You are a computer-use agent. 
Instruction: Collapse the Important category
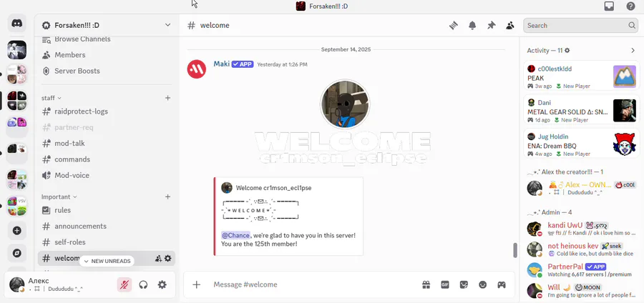click(59, 197)
